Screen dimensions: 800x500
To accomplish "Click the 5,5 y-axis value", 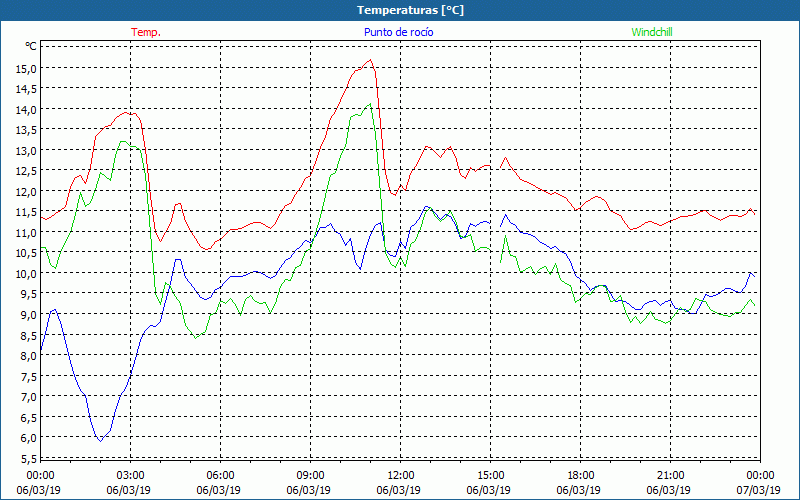I will click(x=29, y=459).
